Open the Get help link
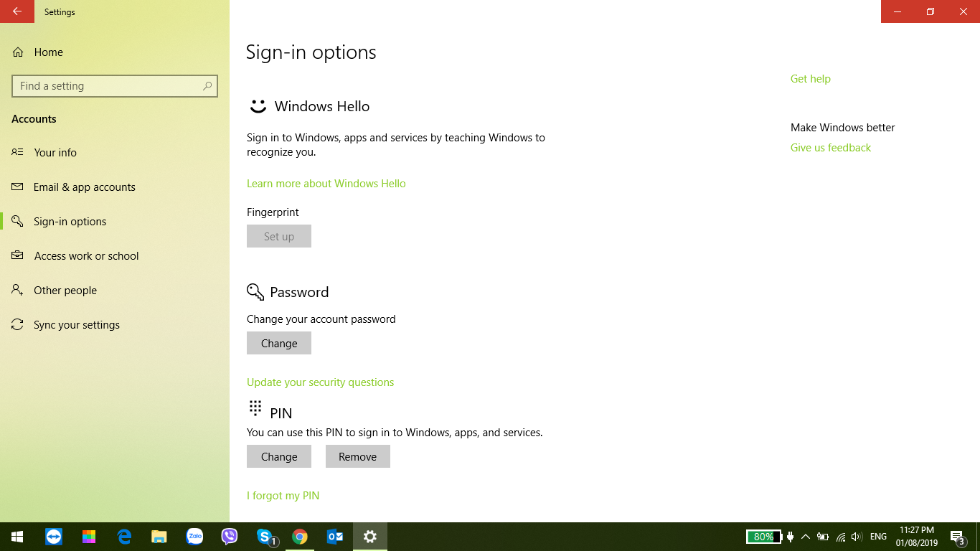980x551 pixels. pos(811,79)
